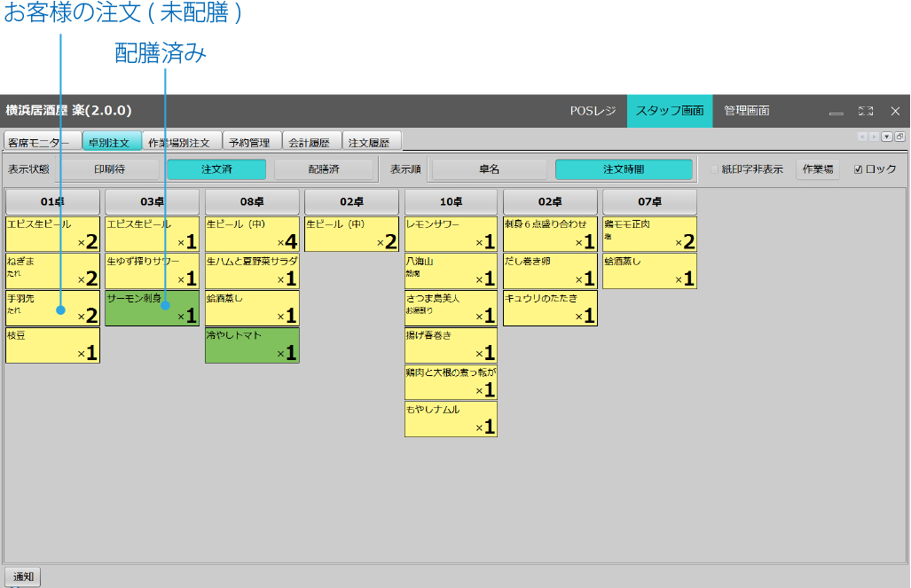Go to the POSレジ screen
The width and height of the screenshot is (911, 588).
point(592,111)
